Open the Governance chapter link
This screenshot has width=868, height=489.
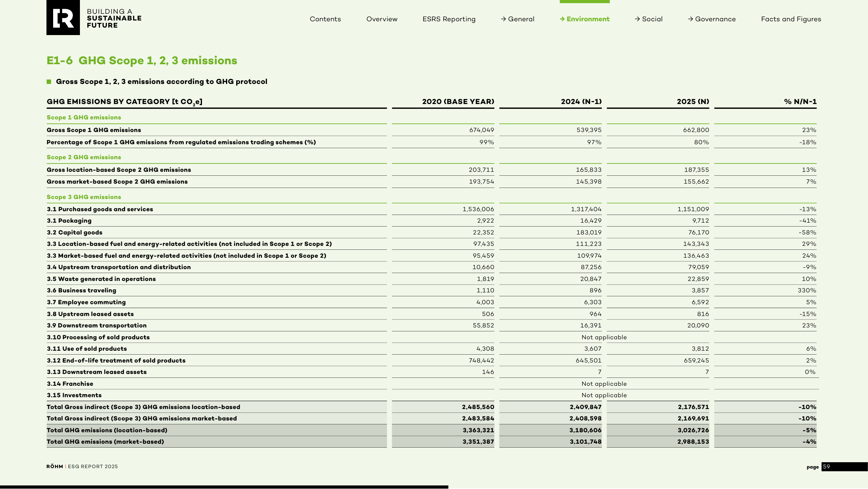[712, 19]
